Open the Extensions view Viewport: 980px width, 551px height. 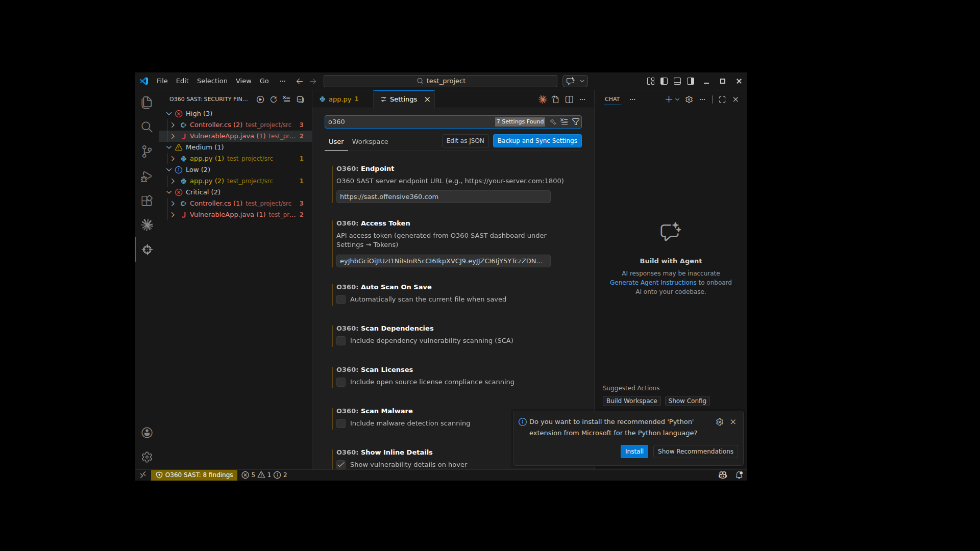pos(146,201)
